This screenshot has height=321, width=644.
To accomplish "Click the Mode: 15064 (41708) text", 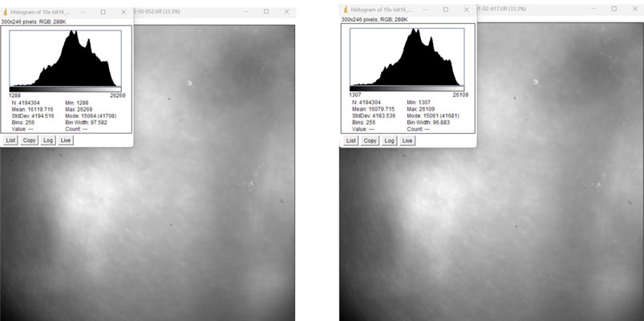I will 91,116.
